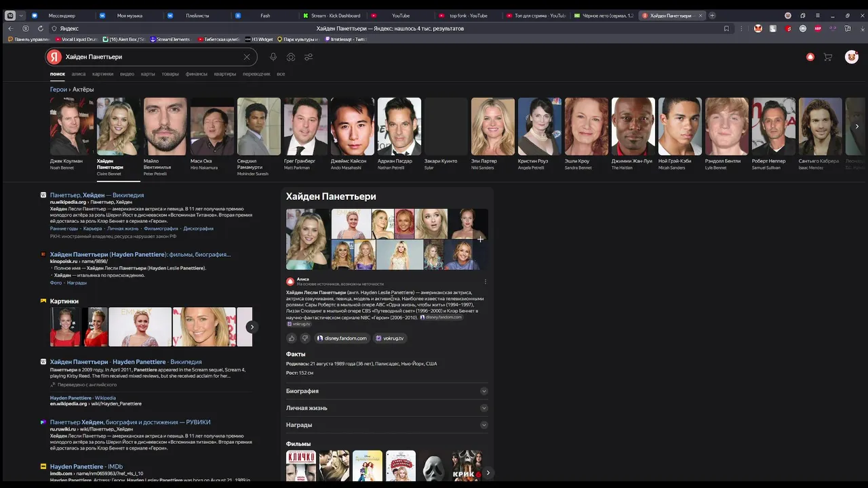
Task: Click inside the Yandex search input field
Action: (x=153, y=57)
